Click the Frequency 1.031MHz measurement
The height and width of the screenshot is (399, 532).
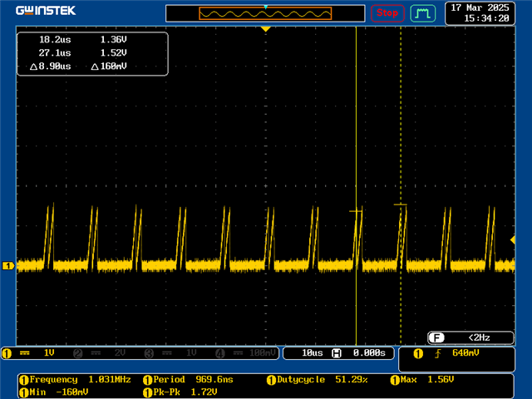pyautogui.click(x=76, y=380)
